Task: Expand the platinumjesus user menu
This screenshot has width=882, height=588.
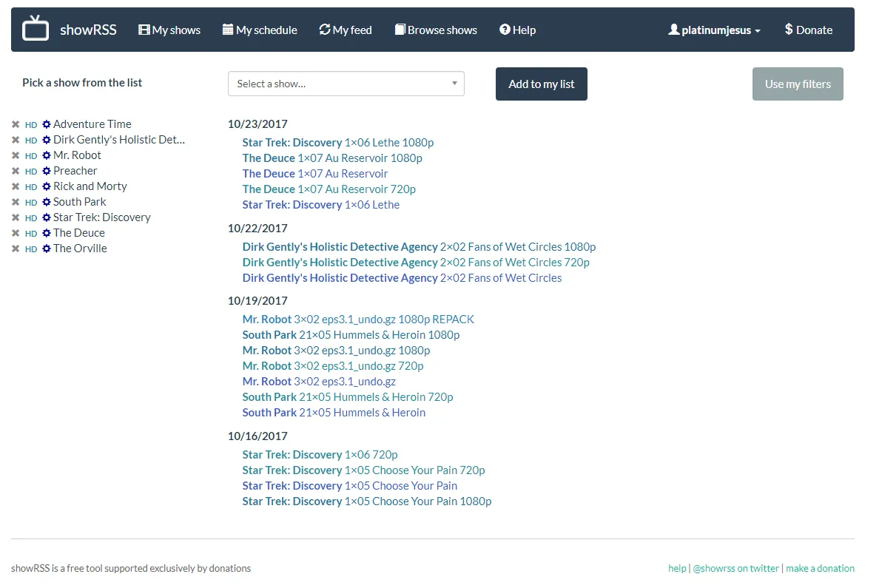Action: (714, 30)
